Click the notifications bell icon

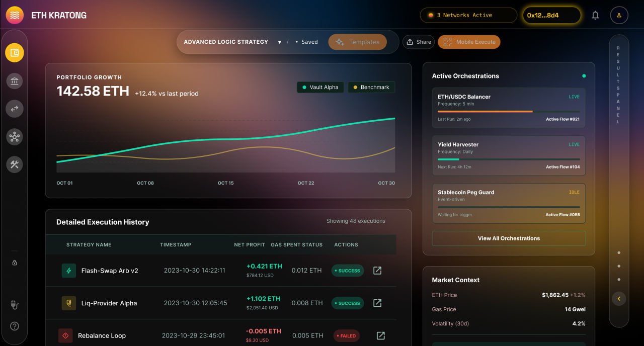(x=595, y=15)
